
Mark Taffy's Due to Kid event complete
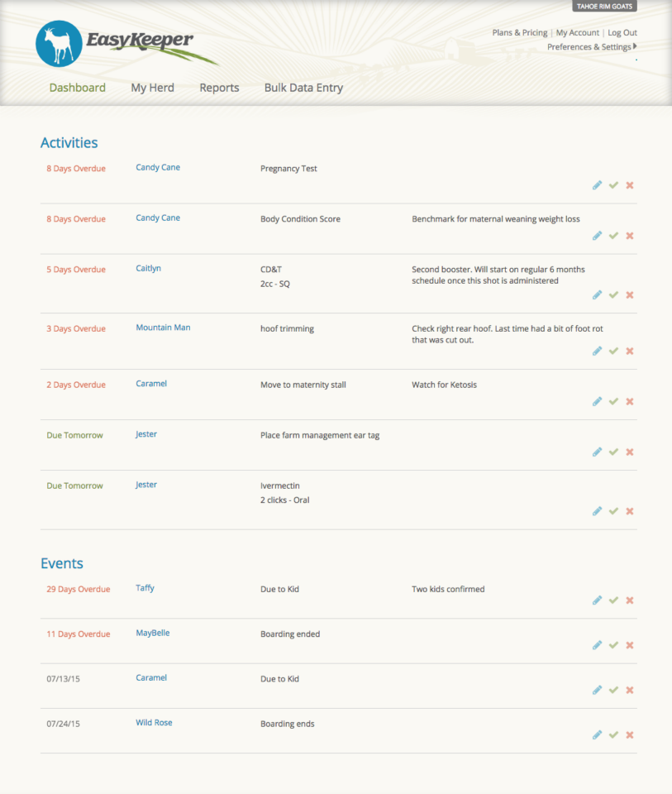pos(613,600)
